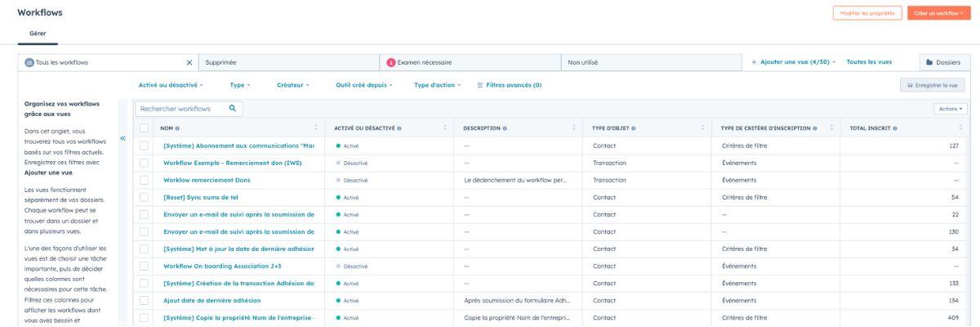Open [Système] Copie la propriété Nom workflow

238,317
